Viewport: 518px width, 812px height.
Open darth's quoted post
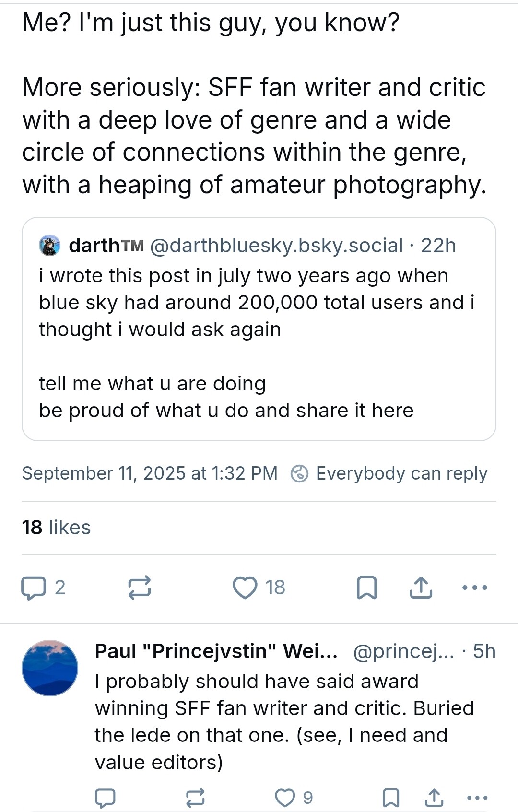click(x=259, y=329)
